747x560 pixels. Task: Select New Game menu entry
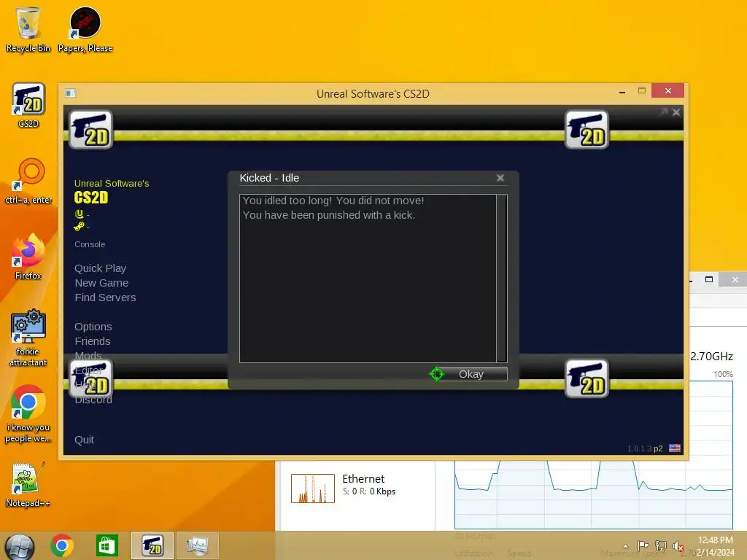point(101,283)
